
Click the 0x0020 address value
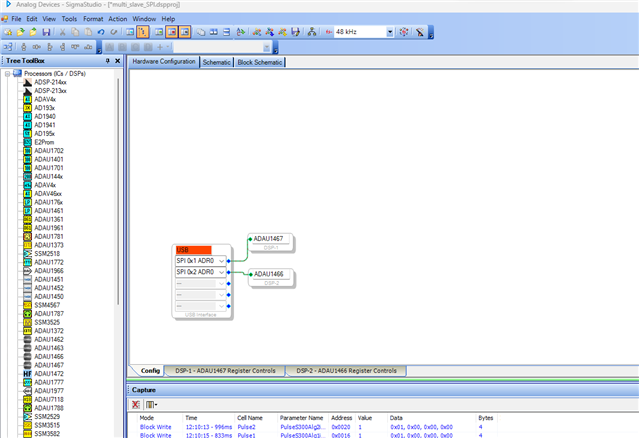coord(341,427)
